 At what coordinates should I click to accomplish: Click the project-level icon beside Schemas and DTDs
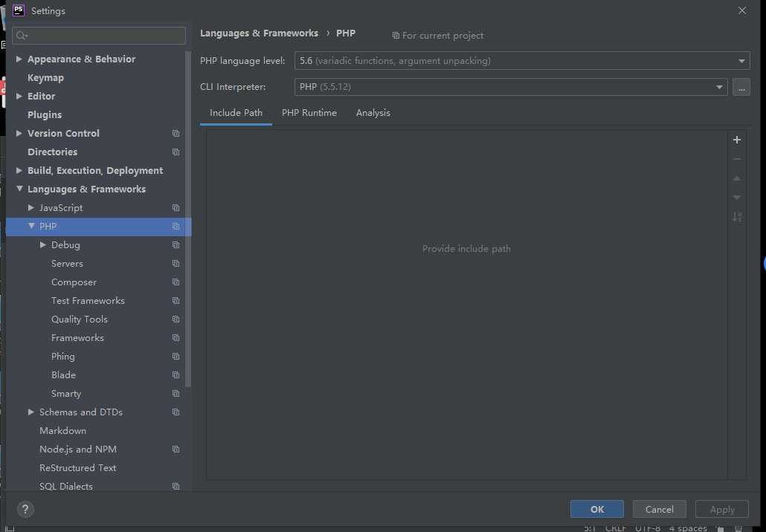pos(176,412)
